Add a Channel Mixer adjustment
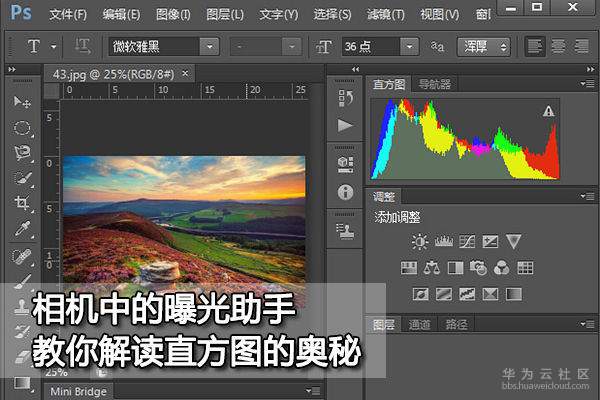Image resolution: width=600 pixels, height=400 pixels. [502, 268]
